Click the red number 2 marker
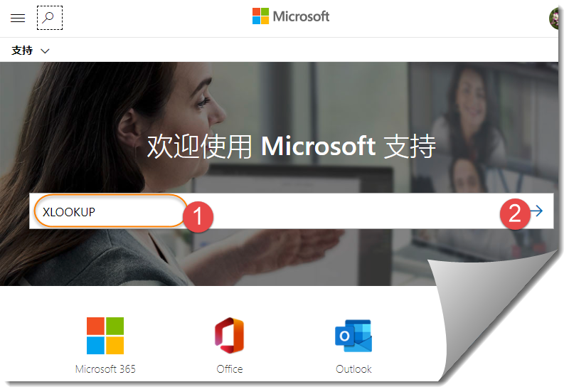569x392 pixels. coord(515,213)
